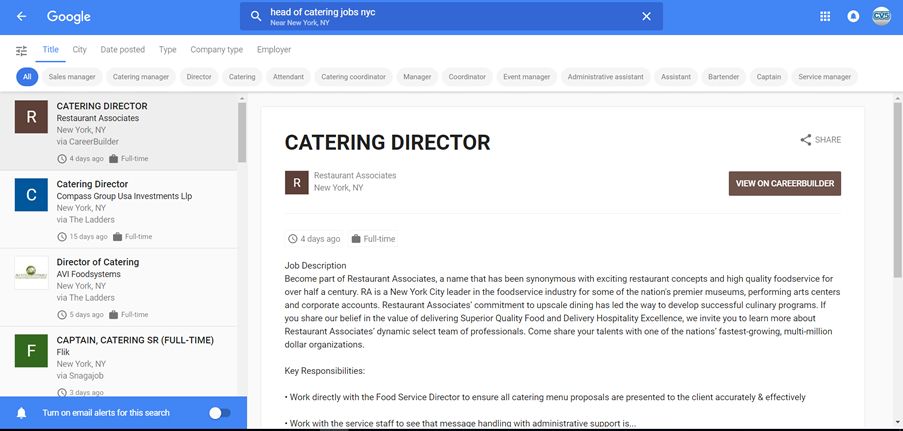Screen dimensions: 903x431
Task: Toggle email alerts for this search
Action: [x=219, y=413]
